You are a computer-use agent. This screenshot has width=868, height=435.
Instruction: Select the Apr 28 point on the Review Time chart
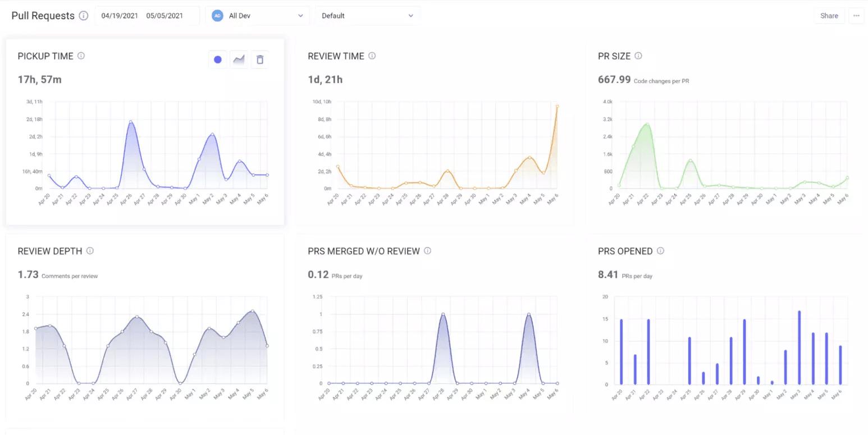[446, 170]
